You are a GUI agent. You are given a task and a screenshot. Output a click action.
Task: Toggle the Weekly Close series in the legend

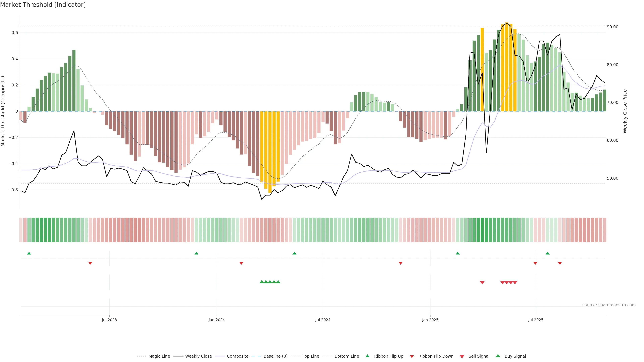pos(198,356)
